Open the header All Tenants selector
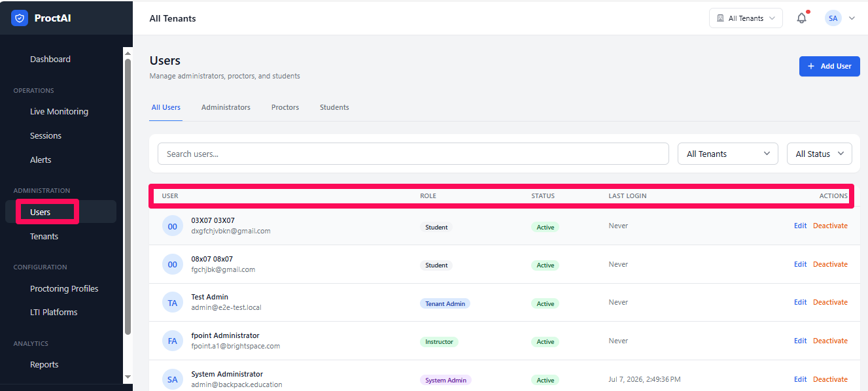The width and height of the screenshot is (868, 391). pos(746,18)
